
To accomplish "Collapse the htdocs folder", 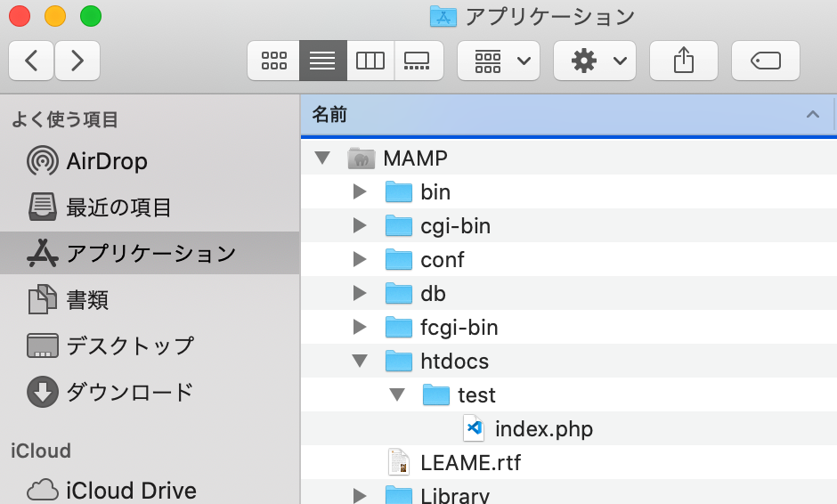I will 360,362.
